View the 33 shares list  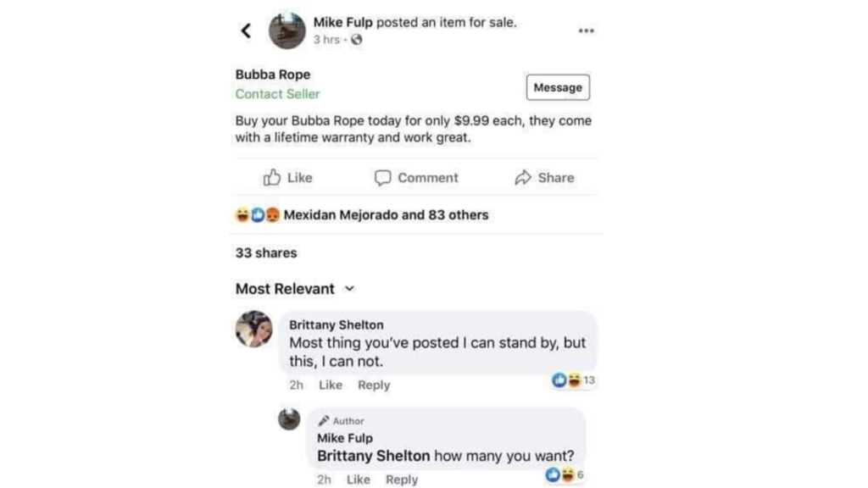pyautogui.click(x=266, y=252)
